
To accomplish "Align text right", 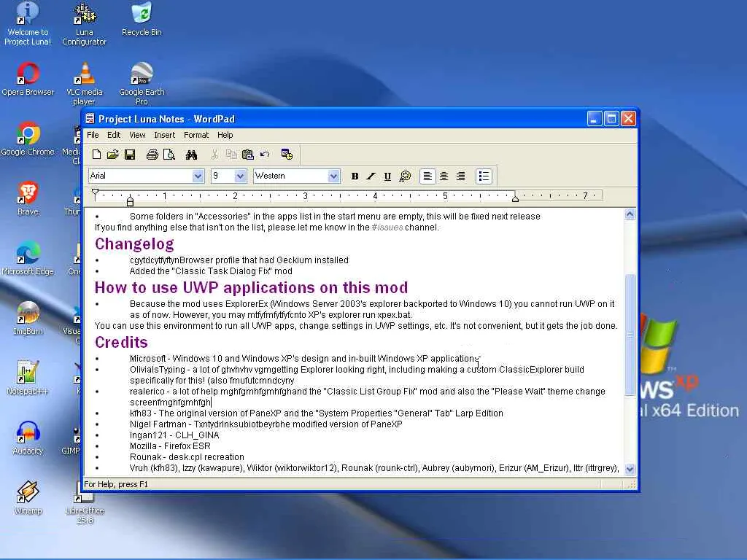I will [x=461, y=176].
